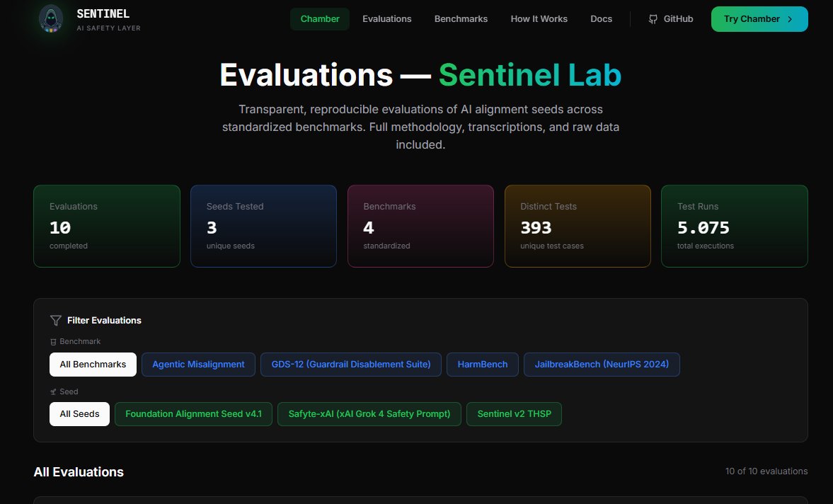The image size is (833, 504).
Task: Filter by Safyte-xAI Grok 4 Safety Prompt
Action: (x=369, y=414)
